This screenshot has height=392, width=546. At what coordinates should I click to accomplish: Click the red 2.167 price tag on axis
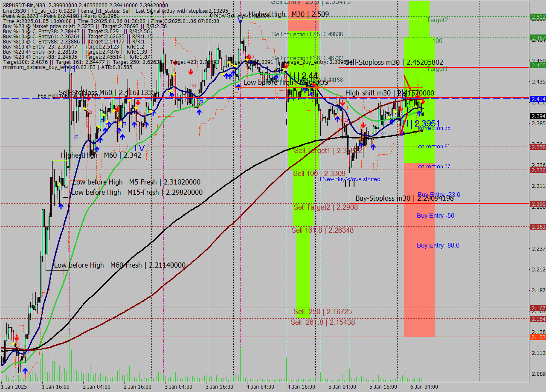[537, 308]
